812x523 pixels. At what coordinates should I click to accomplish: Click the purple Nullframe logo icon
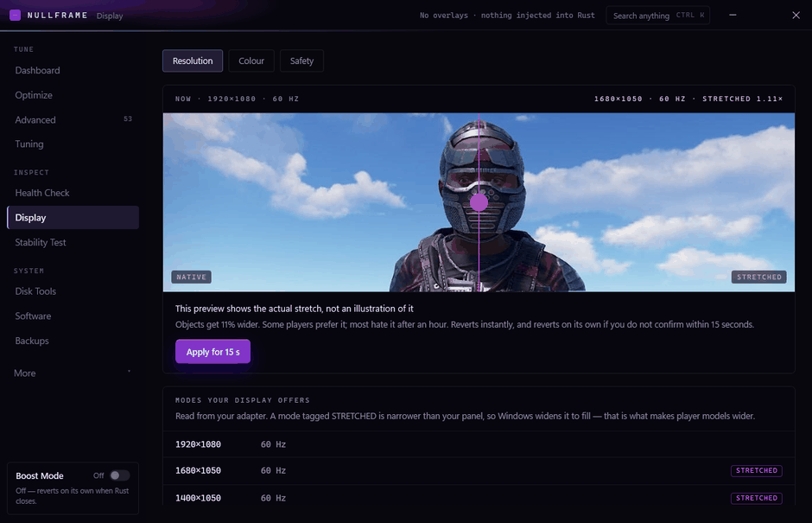[x=15, y=15]
